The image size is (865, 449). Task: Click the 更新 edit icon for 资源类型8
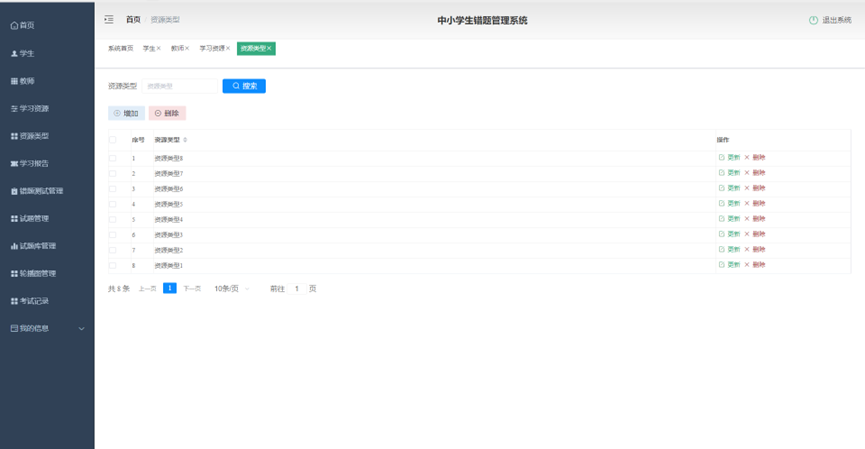point(722,158)
